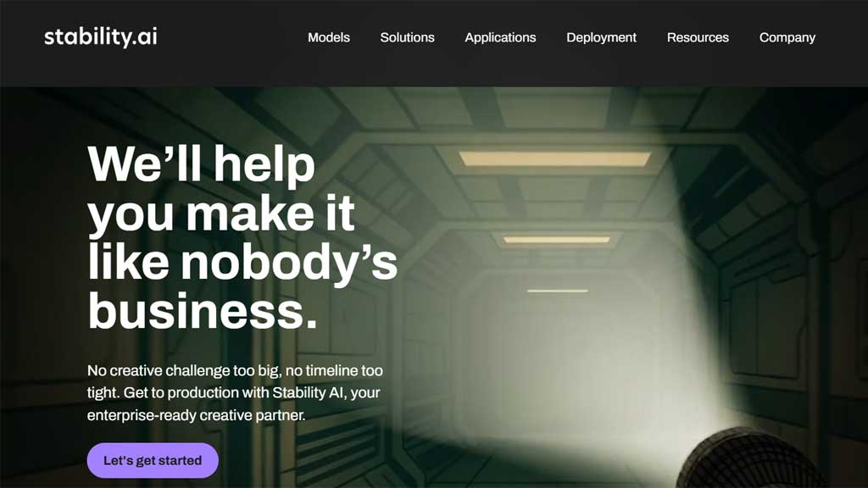Viewport: 868px width, 488px height.
Task: Open the Models navigation menu
Action: click(329, 37)
